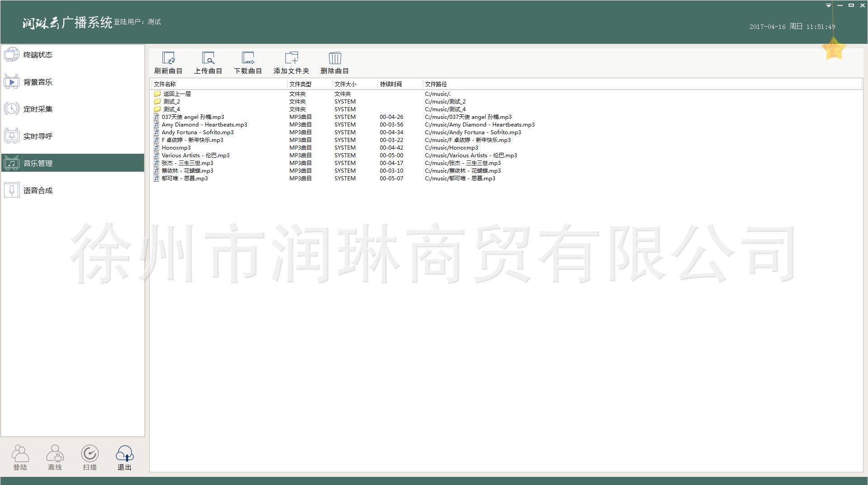The height and width of the screenshot is (485, 868).
Task: Open 定时采集 timed capture in the sidebar
Action: pos(73,109)
